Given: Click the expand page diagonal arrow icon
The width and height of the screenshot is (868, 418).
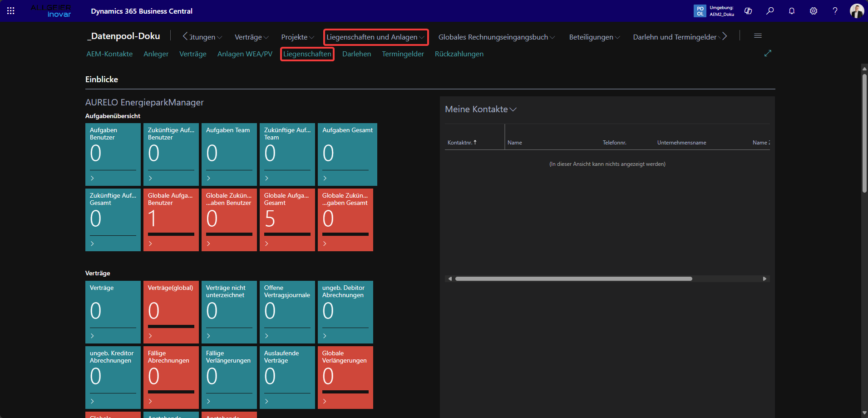Looking at the screenshot, I should point(768,54).
